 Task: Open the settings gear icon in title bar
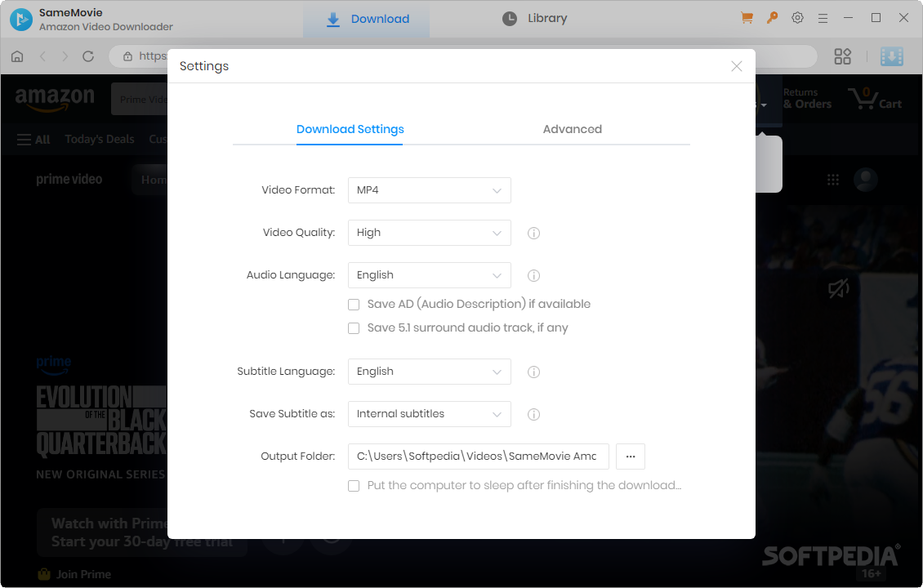point(797,18)
